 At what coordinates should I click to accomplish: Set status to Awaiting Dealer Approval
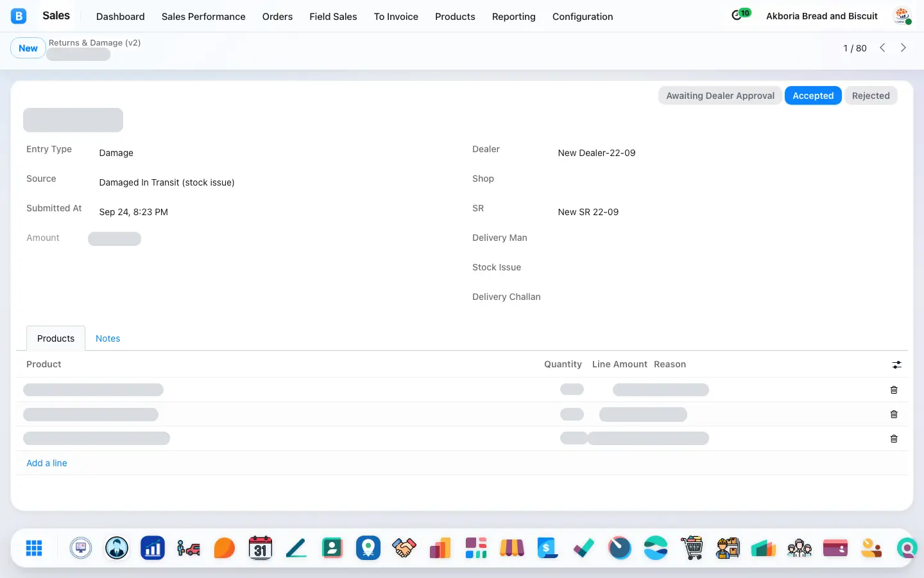tap(720, 96)
